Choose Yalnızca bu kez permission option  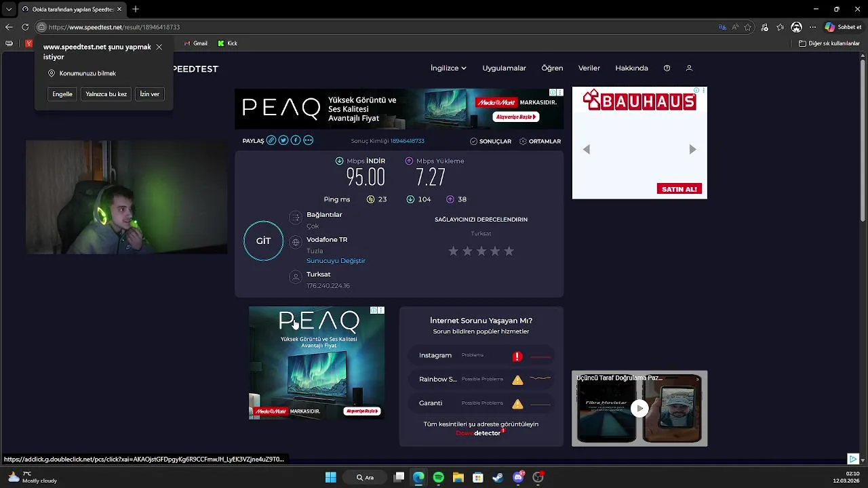(106, 94)
